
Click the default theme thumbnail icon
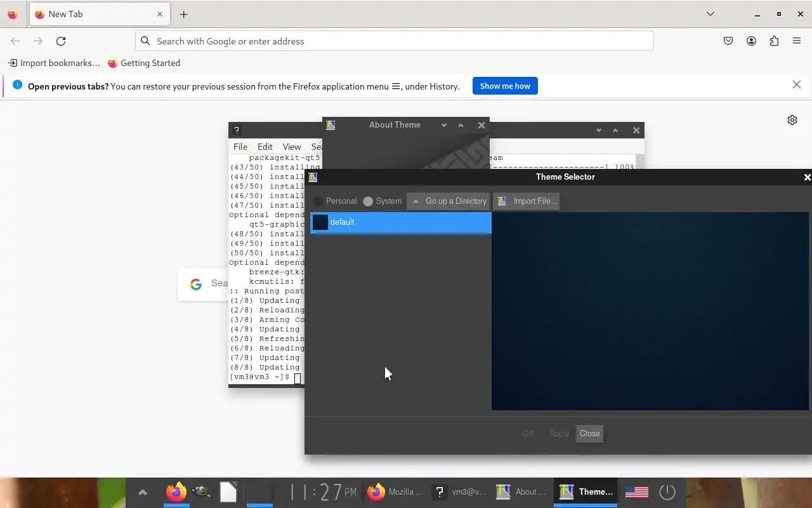[320, 222]
